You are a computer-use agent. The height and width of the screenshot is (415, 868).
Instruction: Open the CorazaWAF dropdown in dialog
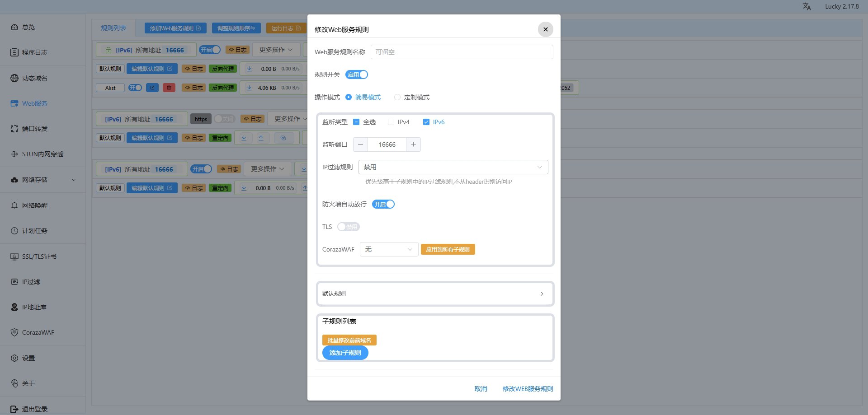(389, 249)
